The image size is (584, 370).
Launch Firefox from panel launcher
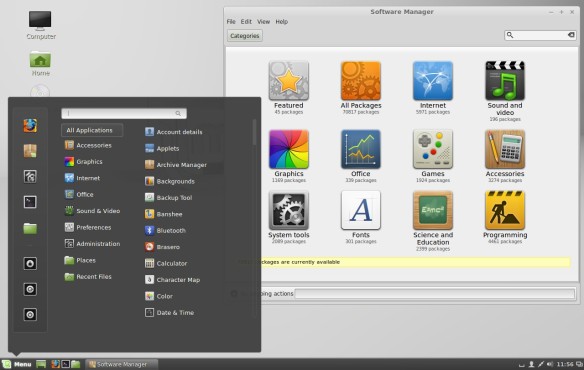click(55, 364)
